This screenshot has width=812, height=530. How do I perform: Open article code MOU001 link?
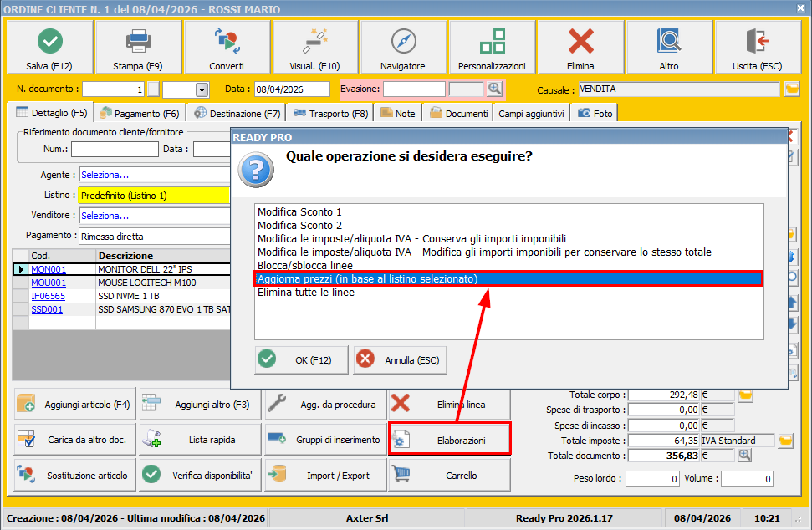[49, 283]
